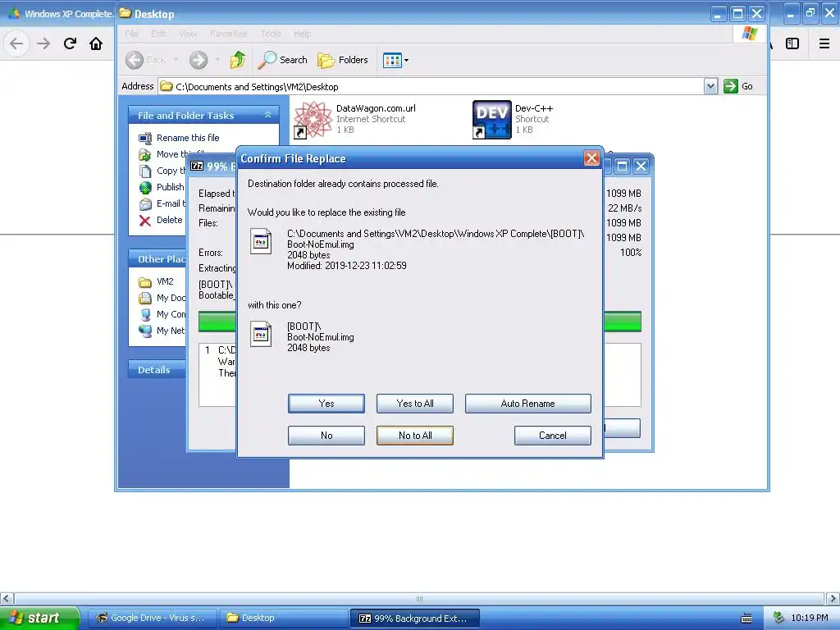Expand the Details panel header
The image size is (840, 630).
[x=157, y=370]
